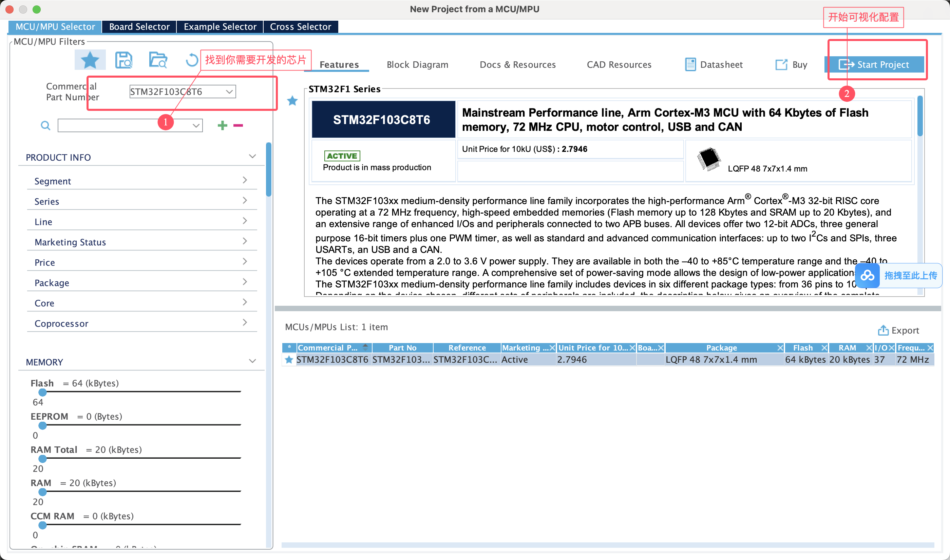Open the CAD Resources tab
The height and width of the screenshot is (560, 950).
click(619, 64)
